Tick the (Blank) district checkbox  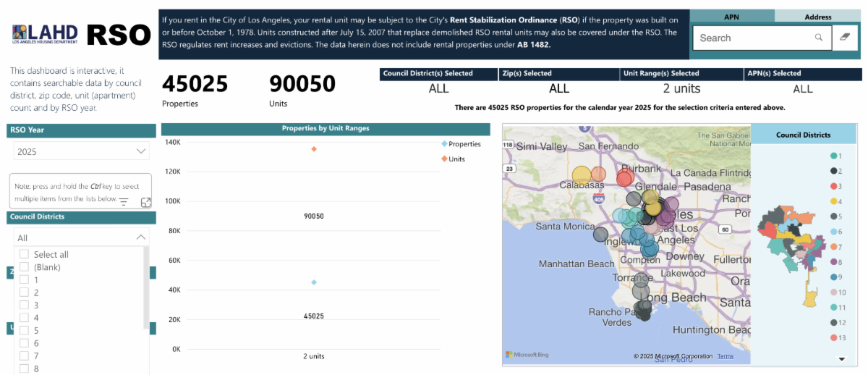click(25, 267)
